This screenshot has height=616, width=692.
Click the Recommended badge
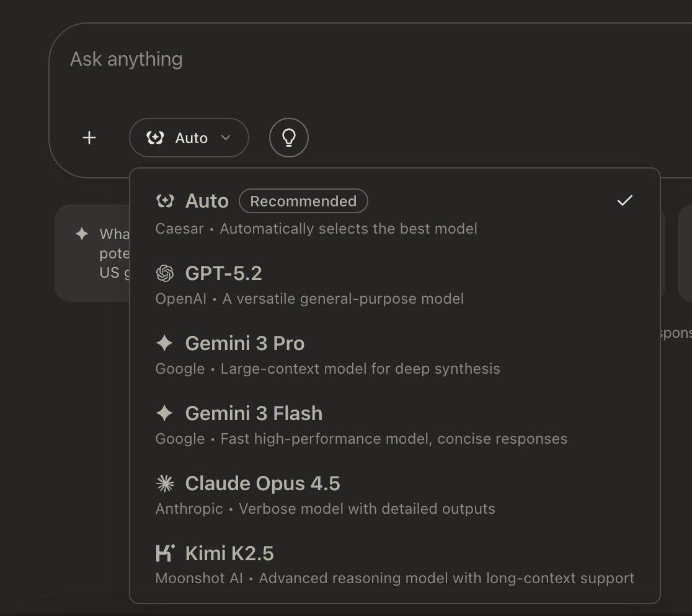point(303,201)
